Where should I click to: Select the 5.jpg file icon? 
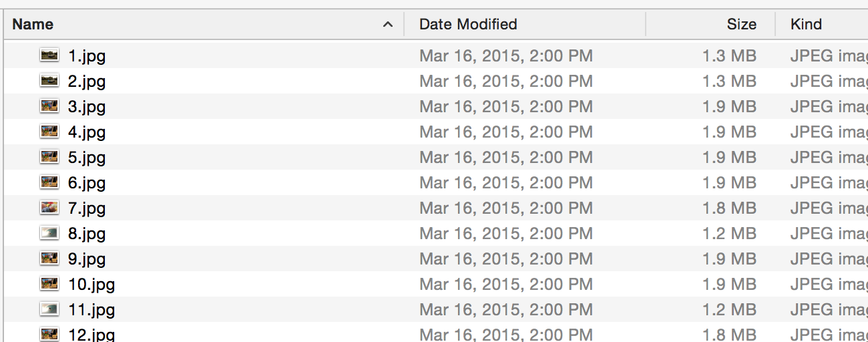(49, 157)
